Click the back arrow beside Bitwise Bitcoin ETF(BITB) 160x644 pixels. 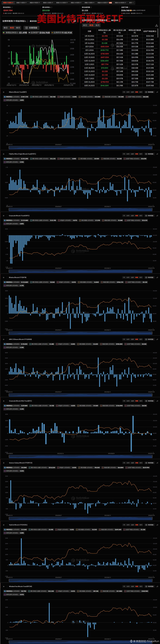(x=4, y=277)
